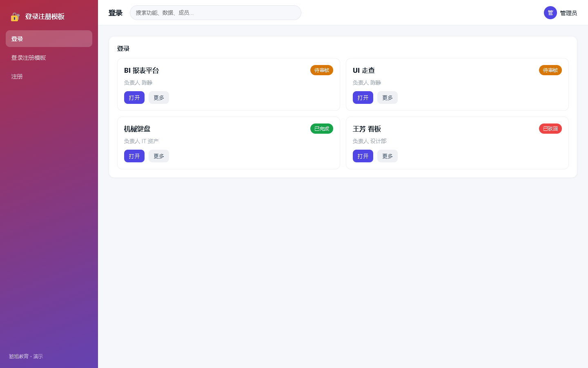
Task: Open 登录注册模板 sidebar item
Action: coord(49,58)
